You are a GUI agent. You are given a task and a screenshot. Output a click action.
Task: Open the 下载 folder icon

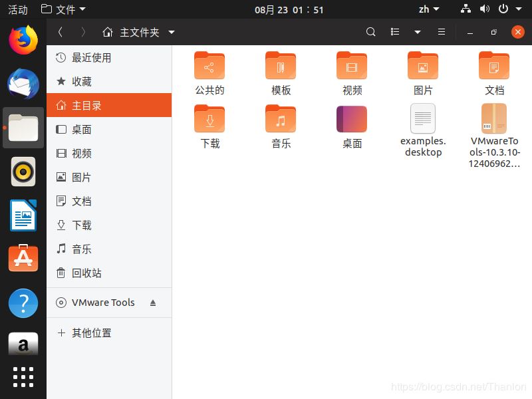click(209, 120)
